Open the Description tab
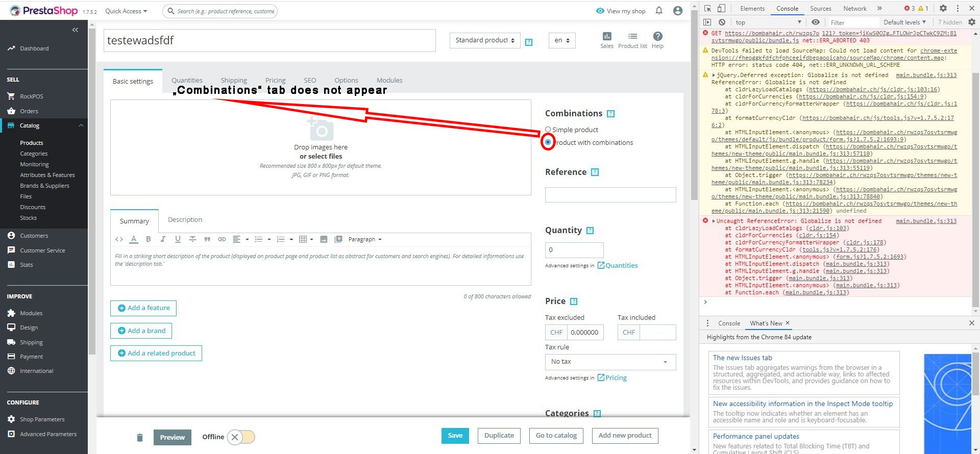 pyautogui.click(x=185, y=220)
